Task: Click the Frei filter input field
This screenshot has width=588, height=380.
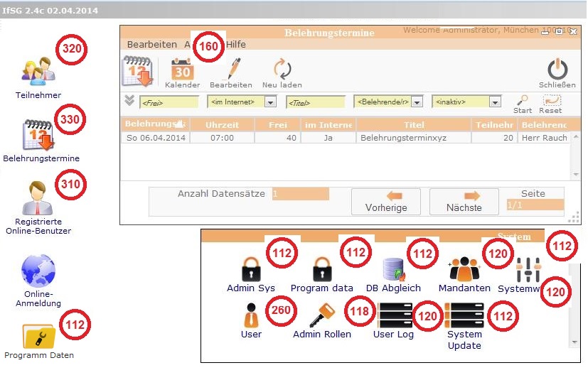Action: click(169, 102)
